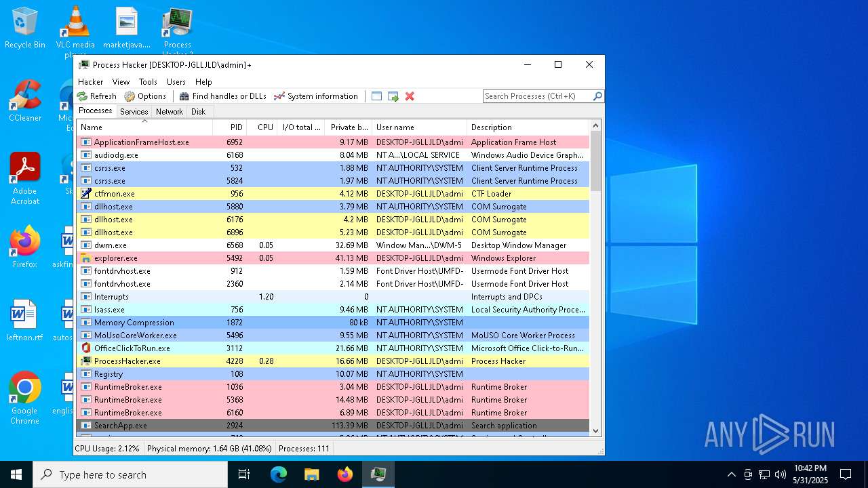Sort by the Private bytes column header
Screen dimensions: 868x488
click(x=349, y=127)
